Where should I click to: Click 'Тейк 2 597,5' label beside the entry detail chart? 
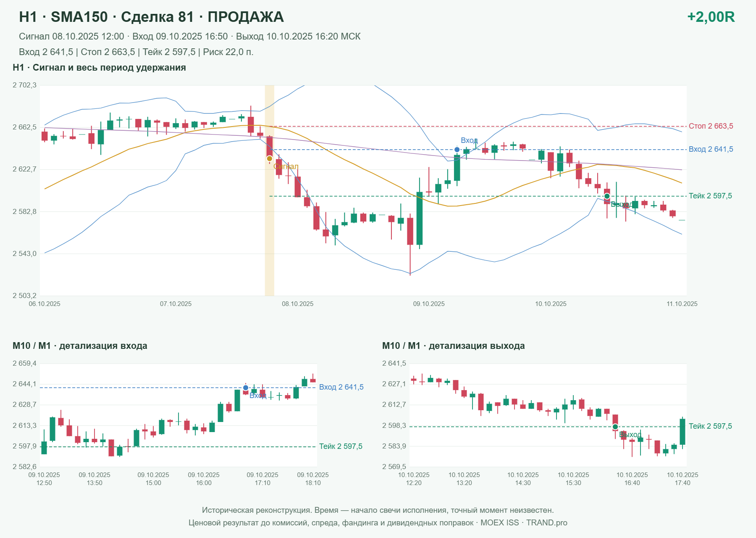(341, 446)
